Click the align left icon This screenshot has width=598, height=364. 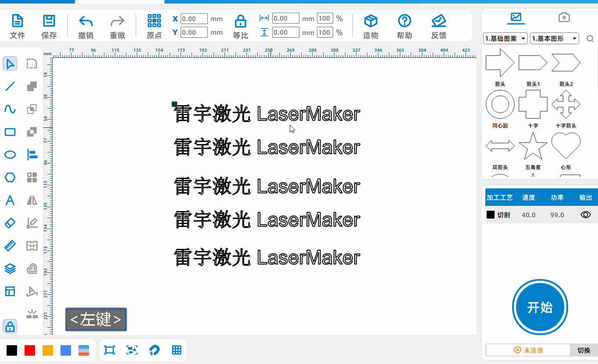click(x=32, y=154)
